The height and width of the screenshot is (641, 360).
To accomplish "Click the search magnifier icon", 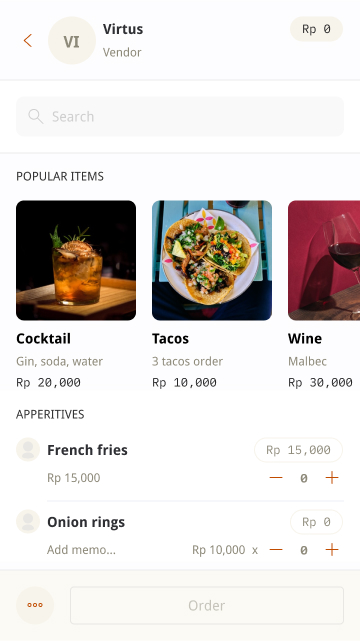I will pyautogui.click(x=36, y=117).
